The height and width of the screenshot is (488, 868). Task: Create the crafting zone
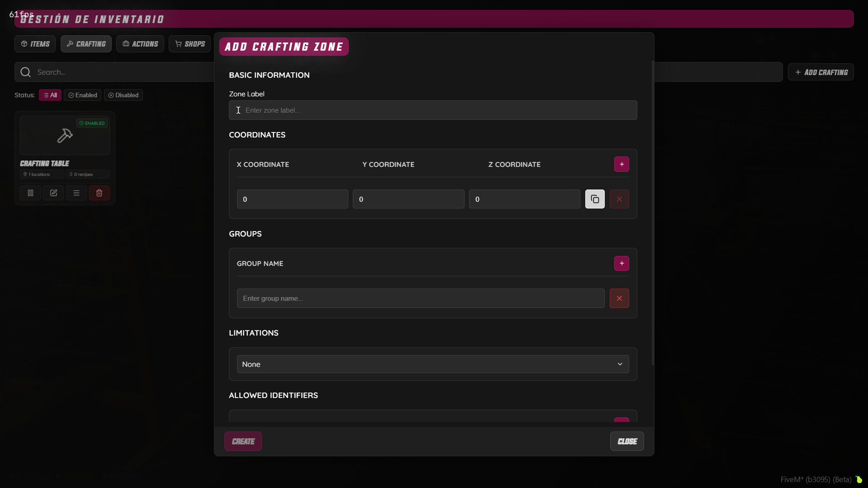(243, 441)
